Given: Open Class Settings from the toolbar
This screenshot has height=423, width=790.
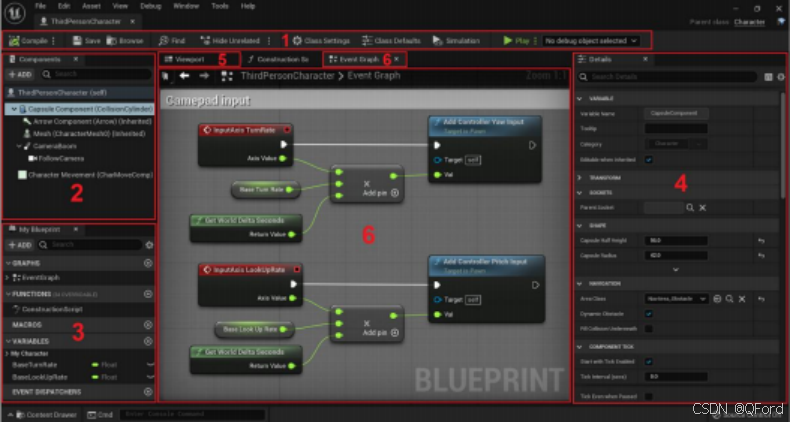Looking at the screenshot, I should click(x=321, y=41).
